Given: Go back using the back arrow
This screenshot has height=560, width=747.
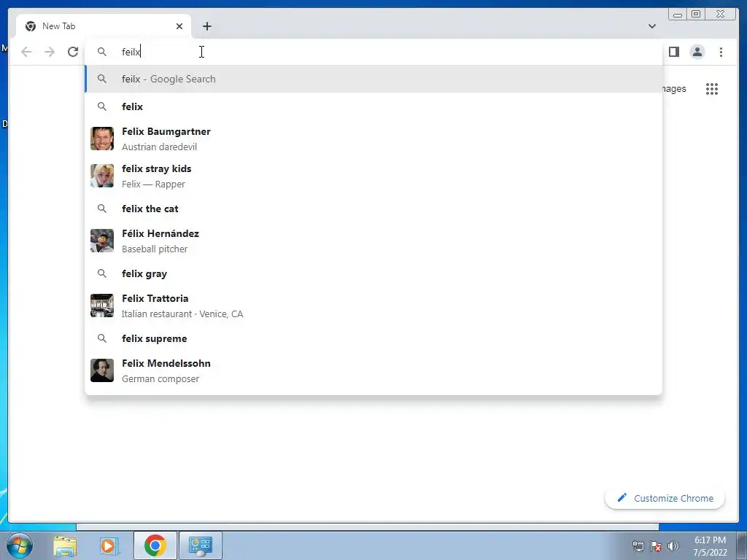Looking at the screenshot, I should 26,52.
